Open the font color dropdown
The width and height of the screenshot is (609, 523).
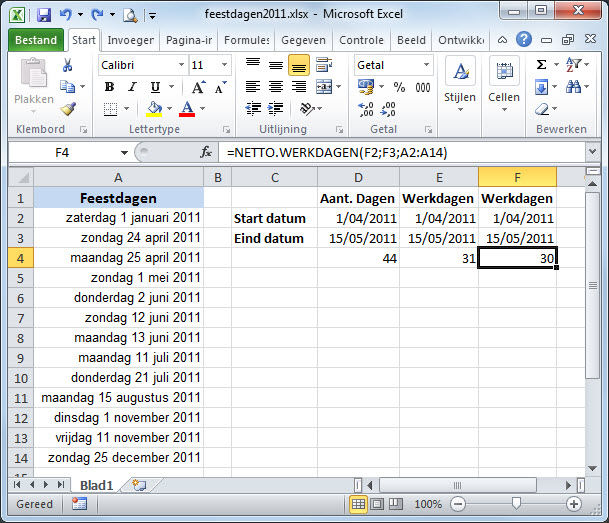(x=202, y=108)
